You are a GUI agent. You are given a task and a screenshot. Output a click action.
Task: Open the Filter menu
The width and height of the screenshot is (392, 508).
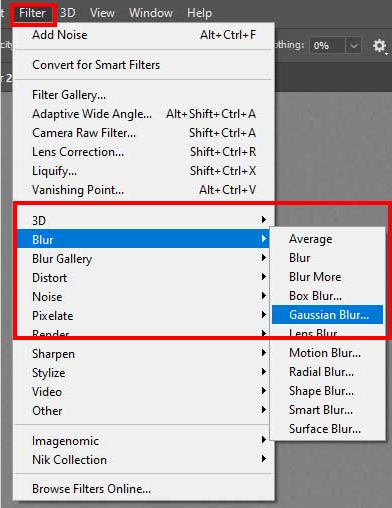[32, 13]
